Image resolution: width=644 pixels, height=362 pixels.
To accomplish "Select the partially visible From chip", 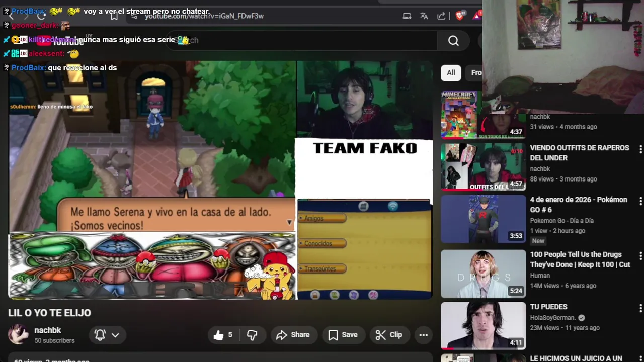I will [475, 73].
